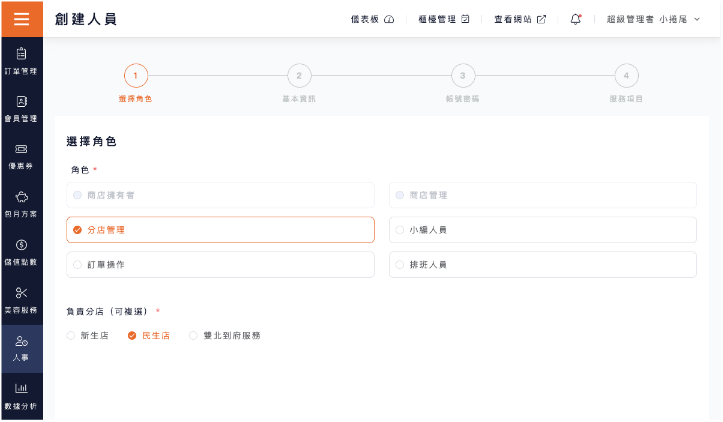The height and width of the screenshot is (422, 723).
Task: Choose the 商店管理 role
Action: [x=543, y=195]
